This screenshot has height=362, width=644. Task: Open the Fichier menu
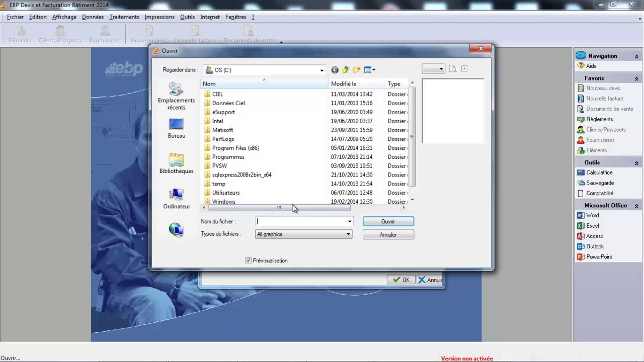click(x=15, y=17)
